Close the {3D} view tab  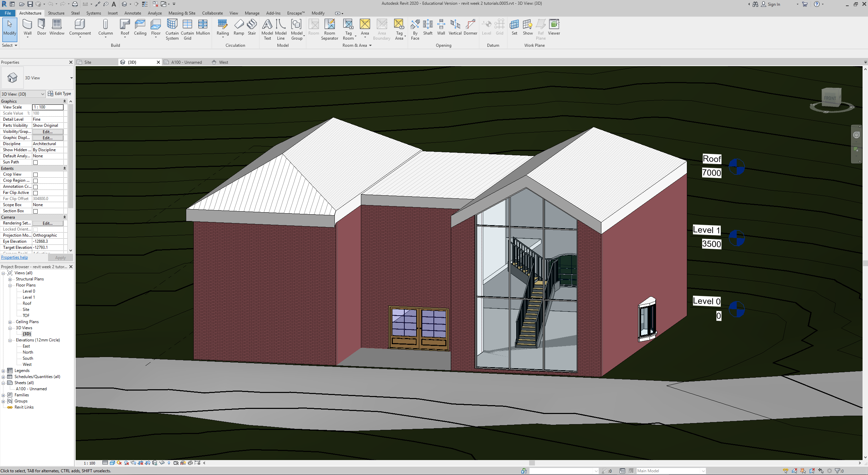[x=158, y=62]
